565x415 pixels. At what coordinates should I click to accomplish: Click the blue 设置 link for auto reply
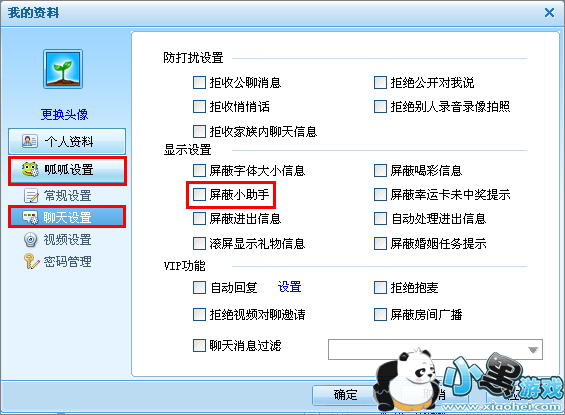coord(290,287)
